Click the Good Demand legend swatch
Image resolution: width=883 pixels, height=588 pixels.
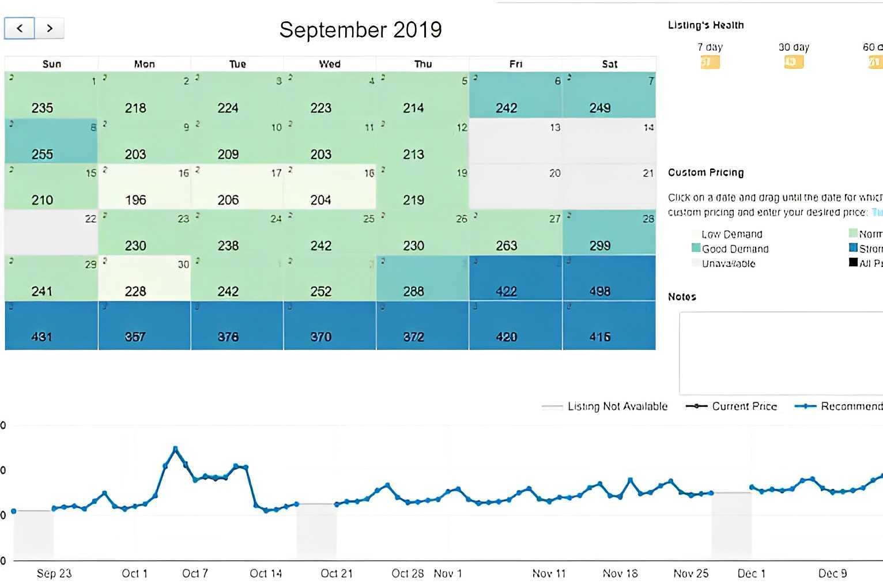tap(696, 248)
